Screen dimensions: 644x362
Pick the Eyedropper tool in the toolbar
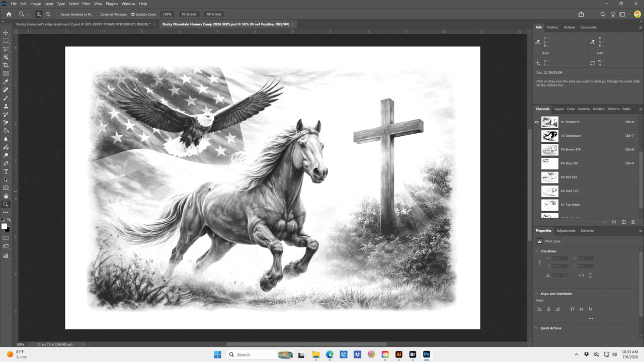6,81
